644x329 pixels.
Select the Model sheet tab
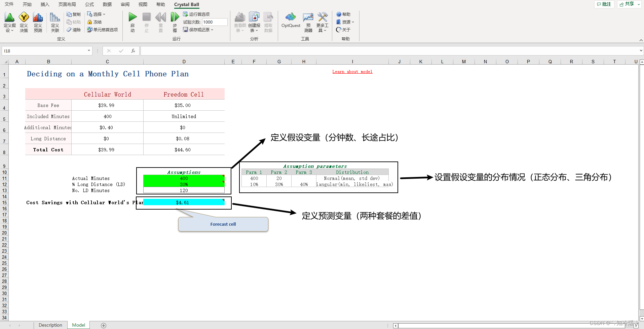[79, 325]
